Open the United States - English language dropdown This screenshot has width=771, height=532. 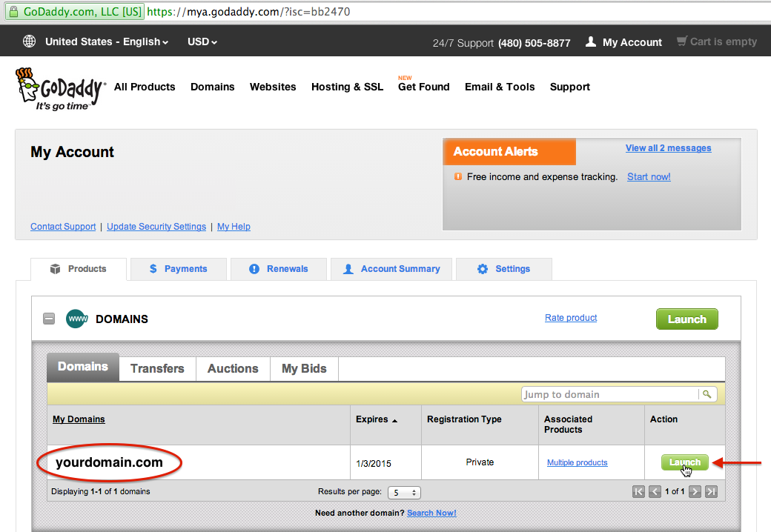pyautogui.click(x=107, y=41)
